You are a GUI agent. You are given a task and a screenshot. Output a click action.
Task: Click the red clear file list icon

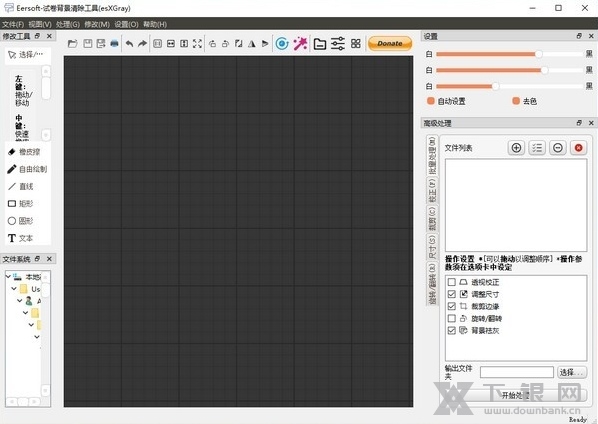(x=579, y=148)
